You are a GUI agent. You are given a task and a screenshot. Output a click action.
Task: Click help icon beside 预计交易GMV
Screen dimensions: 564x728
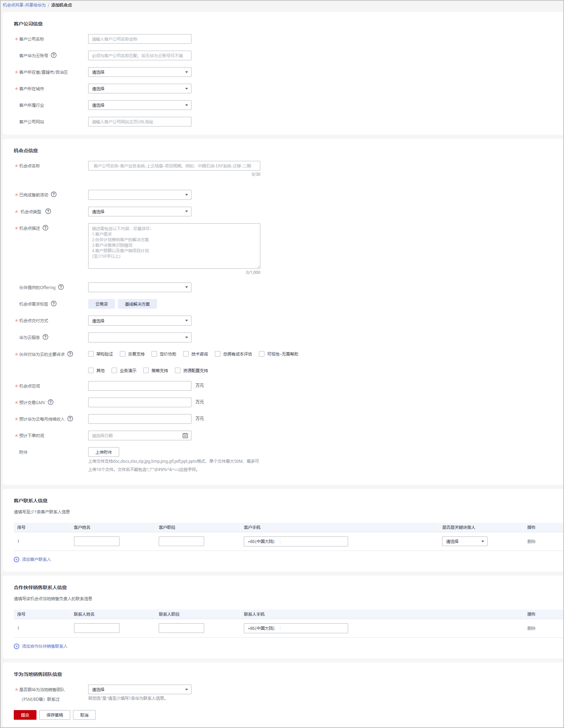pyautogui.click(x=51, y=402)
